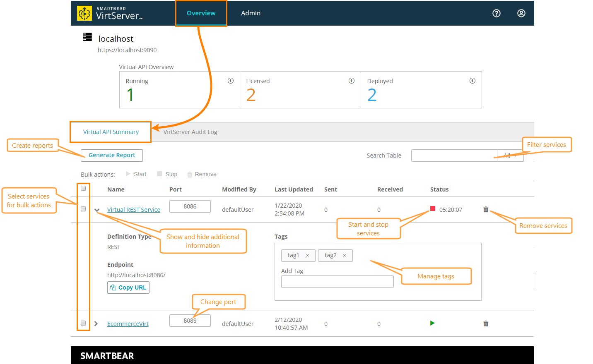Show info for Running virtual APIs
The height and width of the screenshot is (364, 593).
click(x=231, y=81)
